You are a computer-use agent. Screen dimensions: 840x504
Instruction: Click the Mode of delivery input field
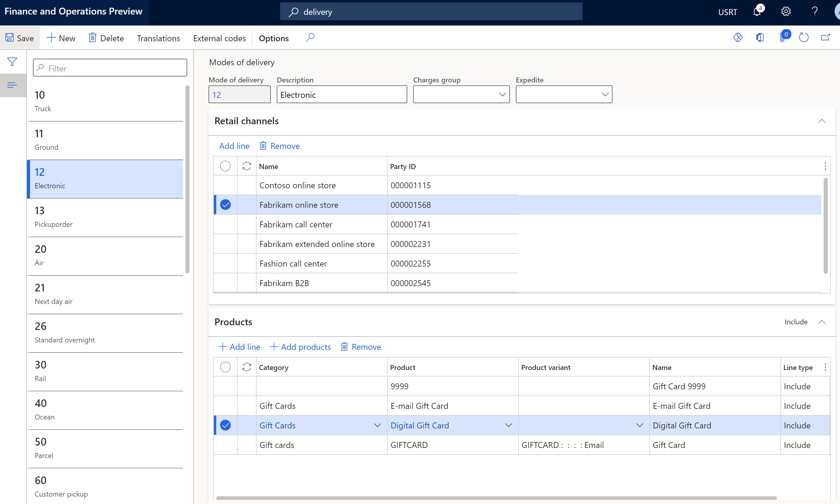coord(239,94)
